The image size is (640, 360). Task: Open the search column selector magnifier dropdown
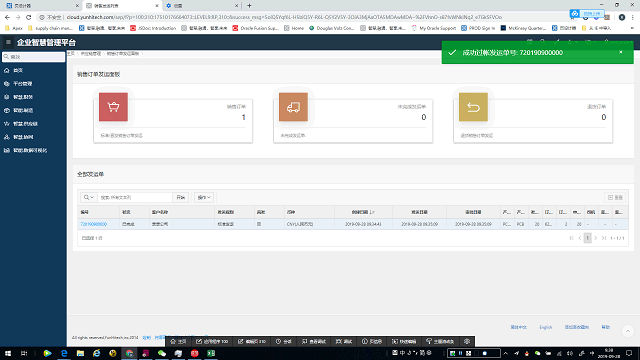tap(89, 197)
